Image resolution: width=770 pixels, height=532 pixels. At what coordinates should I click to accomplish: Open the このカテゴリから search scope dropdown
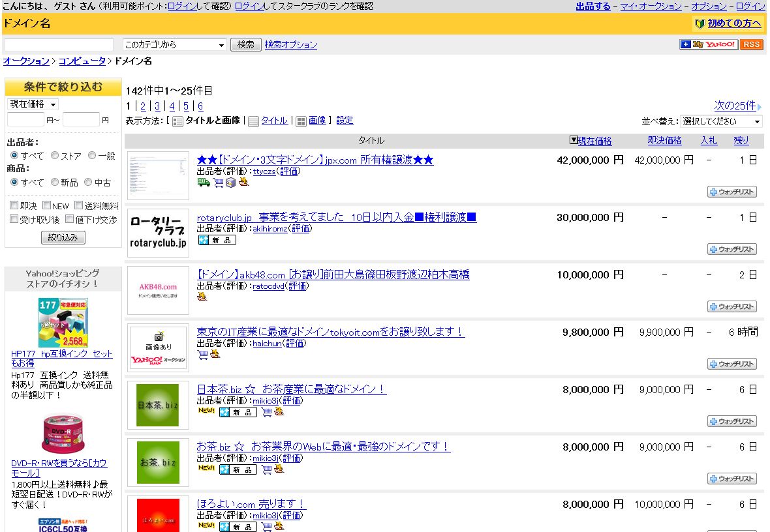tap(174, 45)
